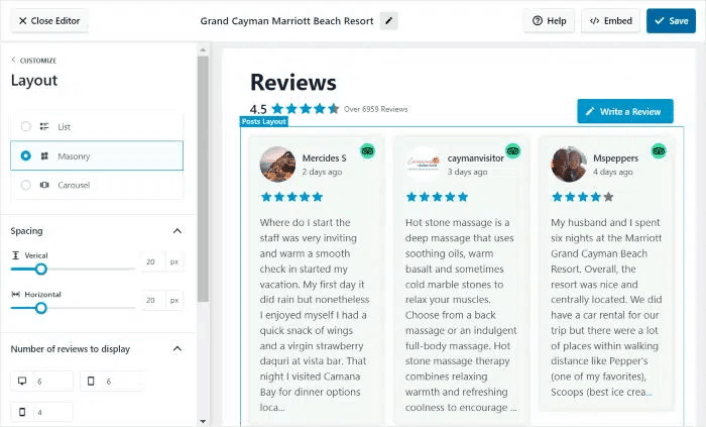Screen dimensions: 706x427
Task: Click caymanvisitor profile picture
Action: tap(423, 164)
